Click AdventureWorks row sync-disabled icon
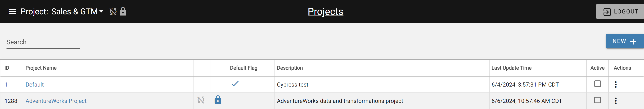 [201, 100]
